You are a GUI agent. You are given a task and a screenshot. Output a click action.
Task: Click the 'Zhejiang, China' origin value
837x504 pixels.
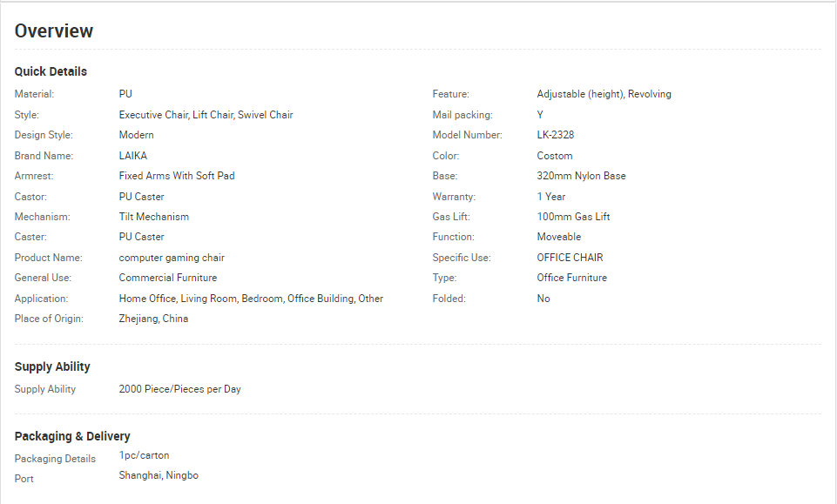[x=153, y=319]
